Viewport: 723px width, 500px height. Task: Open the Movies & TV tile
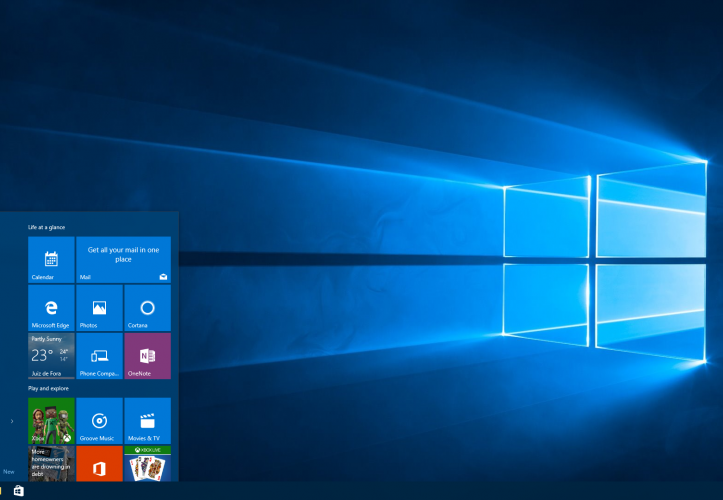coord(147,421)
